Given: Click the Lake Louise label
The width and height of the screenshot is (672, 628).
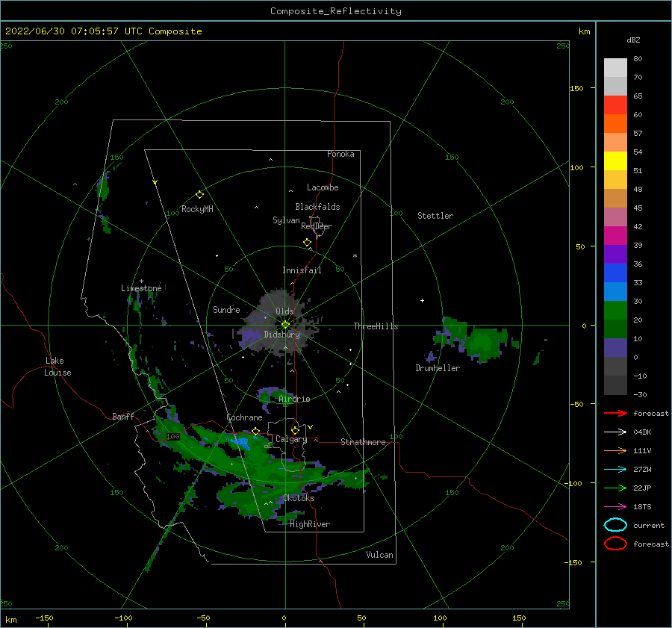Looking at the screenshot, I should [57, 367].
